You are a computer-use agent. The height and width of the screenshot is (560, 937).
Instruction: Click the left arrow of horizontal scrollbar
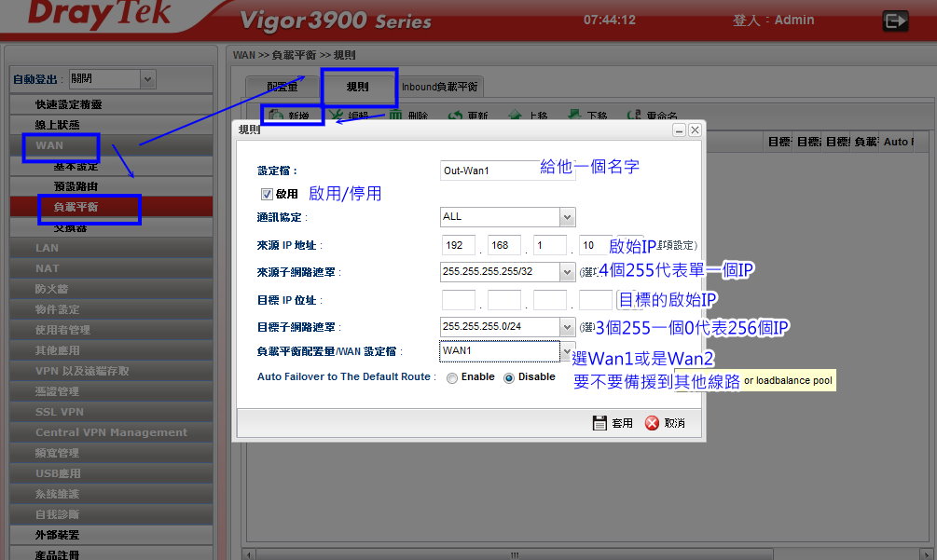pyautogui.click(x=249, y=554)
